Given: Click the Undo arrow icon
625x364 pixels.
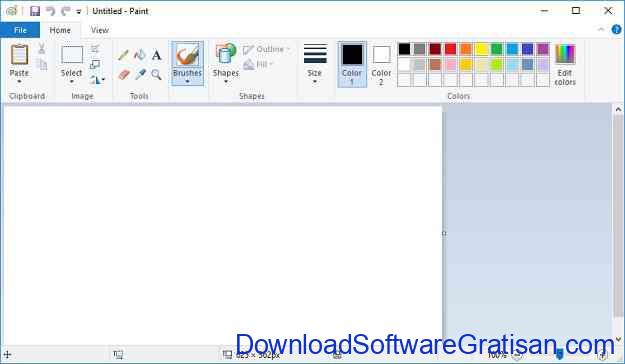Looking at the screenshot, I should click(x=50, y=11).
